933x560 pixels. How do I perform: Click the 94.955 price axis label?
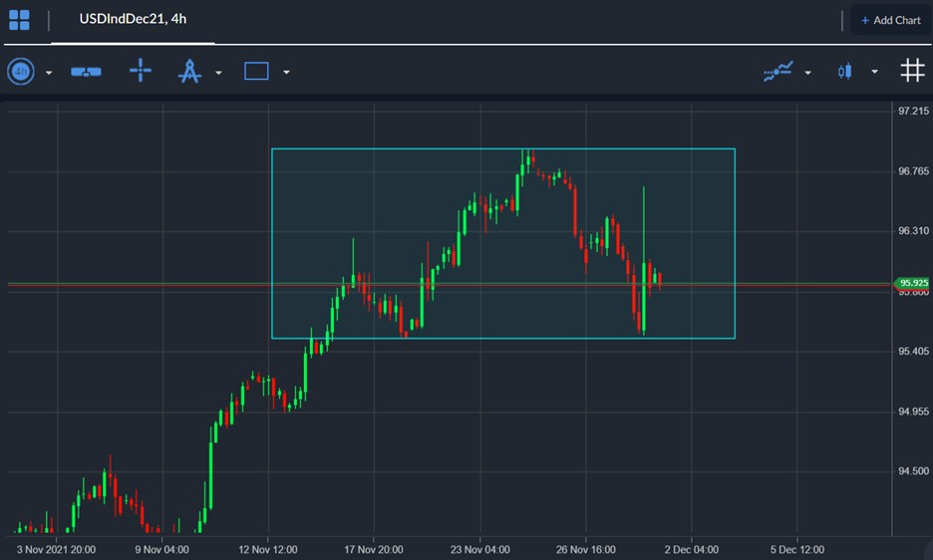click(913, 412)
